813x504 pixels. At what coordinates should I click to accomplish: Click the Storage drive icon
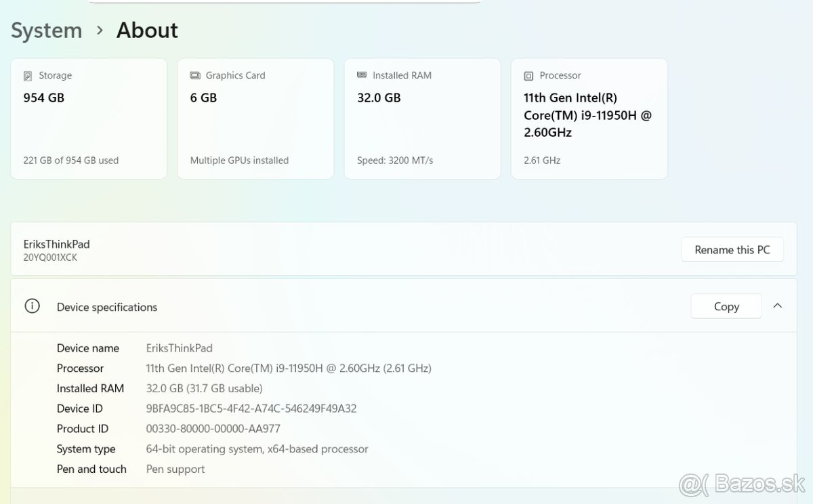click(28, 76)
